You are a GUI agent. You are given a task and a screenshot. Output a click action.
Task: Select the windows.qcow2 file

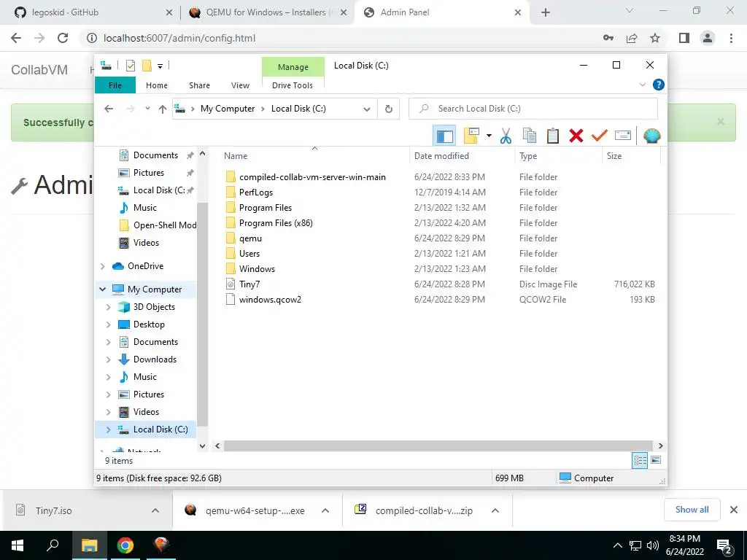[x=270, y=300]
